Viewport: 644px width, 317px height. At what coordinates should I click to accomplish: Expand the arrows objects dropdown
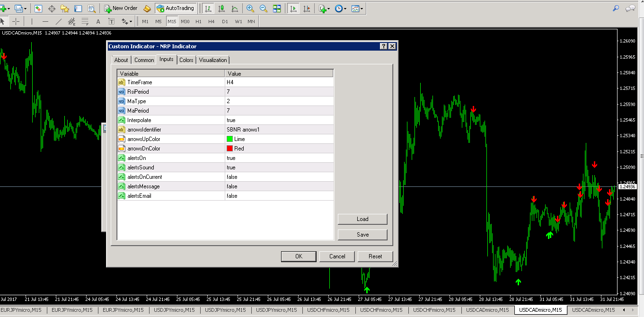click(127, 21)
